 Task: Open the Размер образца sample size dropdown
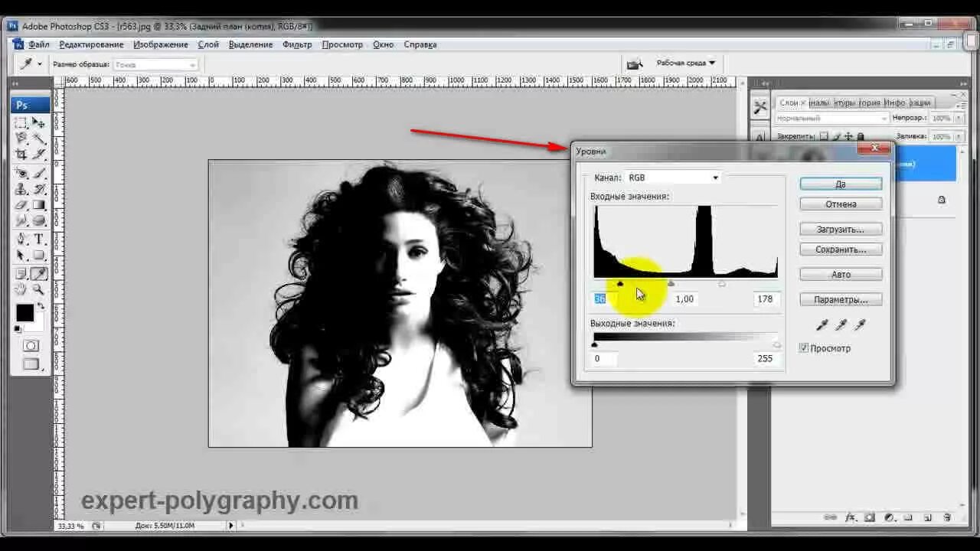155,64
